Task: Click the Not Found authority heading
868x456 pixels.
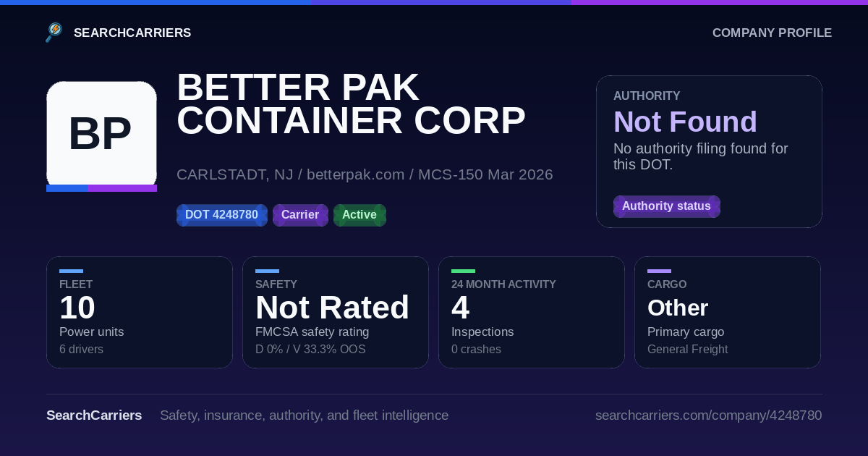Action: pyautogui.click(x=685, y=122)
